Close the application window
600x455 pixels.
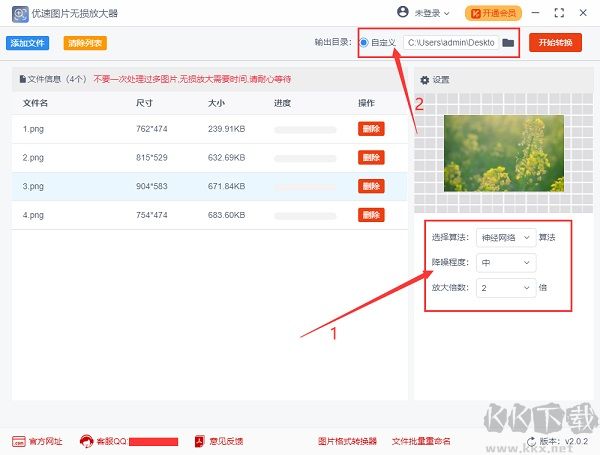[583, 13]
